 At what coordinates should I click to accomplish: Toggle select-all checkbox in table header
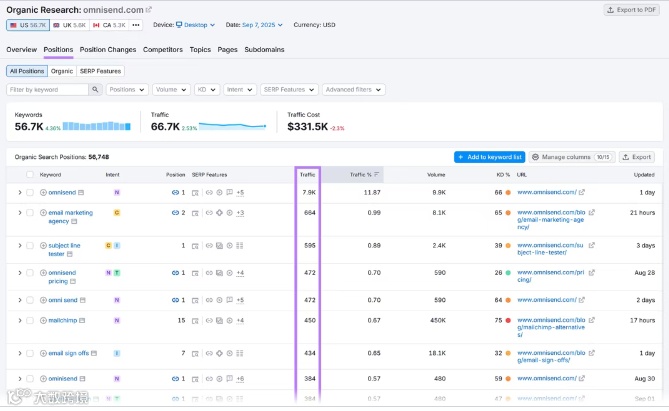[29, 175]
